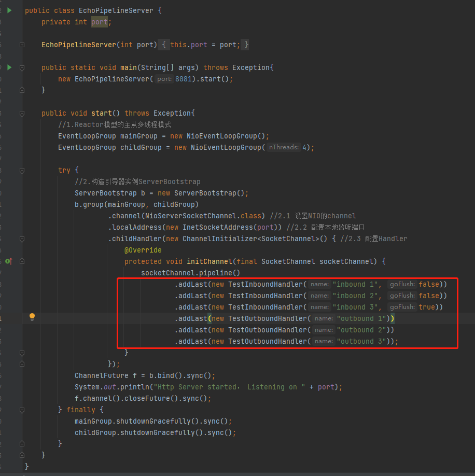Click the "inbound 3" string literal
Viewport: 475px width, 476px height.
pos(355,307)
